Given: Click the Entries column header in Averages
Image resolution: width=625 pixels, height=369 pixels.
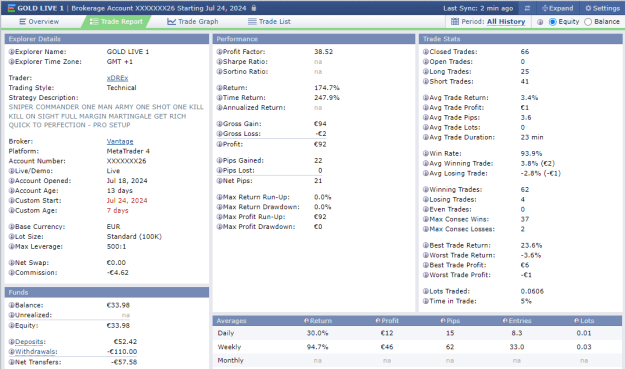Looking at the screenshot, I should (517, 321).
